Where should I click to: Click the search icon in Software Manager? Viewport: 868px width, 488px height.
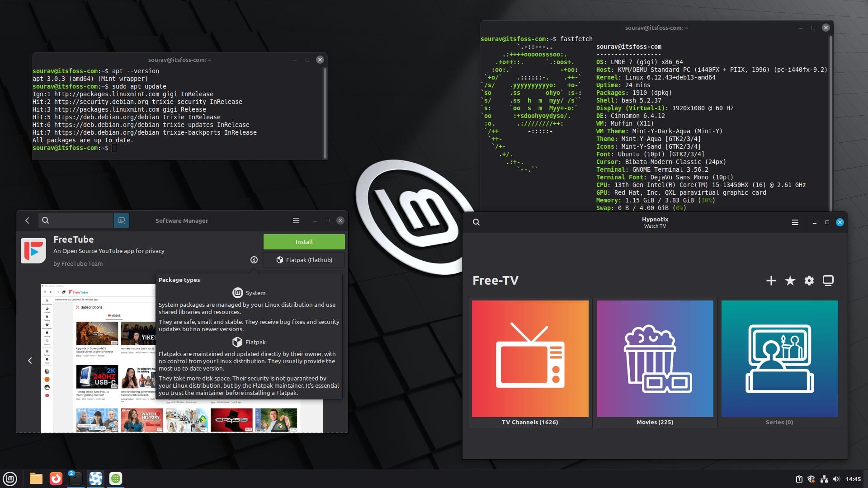coord(45,221)
